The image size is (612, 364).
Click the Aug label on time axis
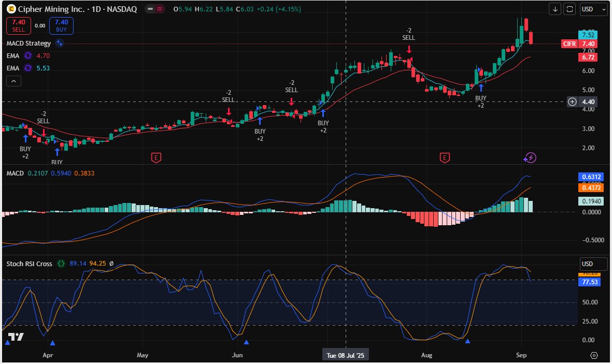[x=426, y=355]
